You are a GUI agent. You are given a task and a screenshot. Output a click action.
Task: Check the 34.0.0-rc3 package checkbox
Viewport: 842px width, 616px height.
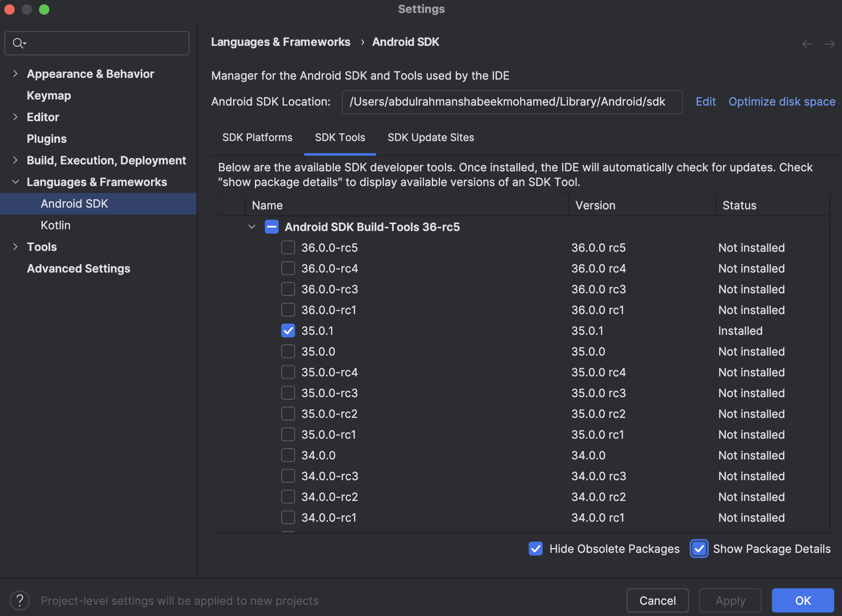point(288,476)
